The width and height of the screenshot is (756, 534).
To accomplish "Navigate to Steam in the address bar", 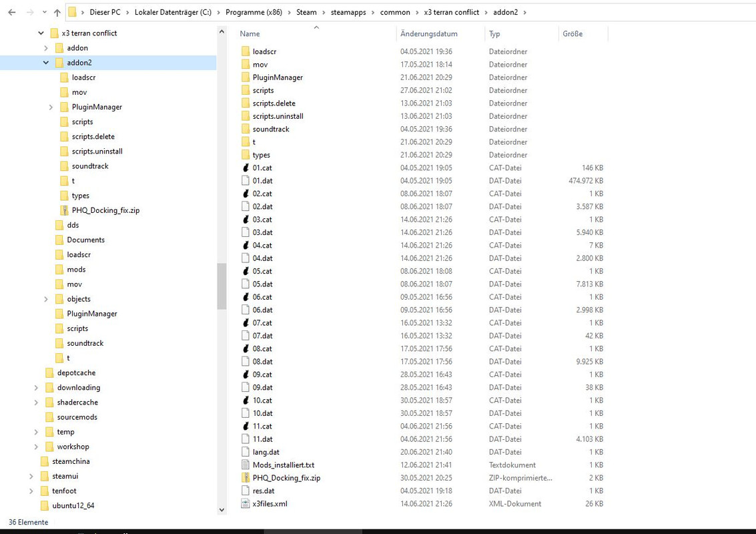I will pos(306,12).
